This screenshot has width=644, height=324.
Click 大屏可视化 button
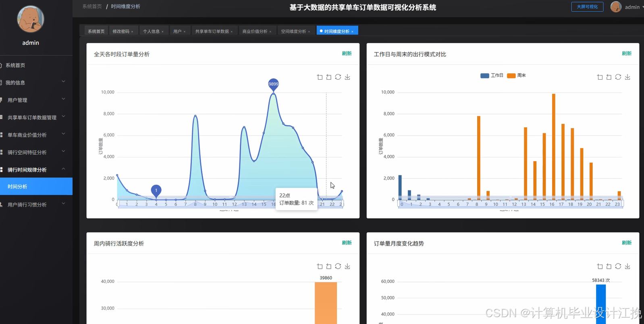[x=587, y=7]
